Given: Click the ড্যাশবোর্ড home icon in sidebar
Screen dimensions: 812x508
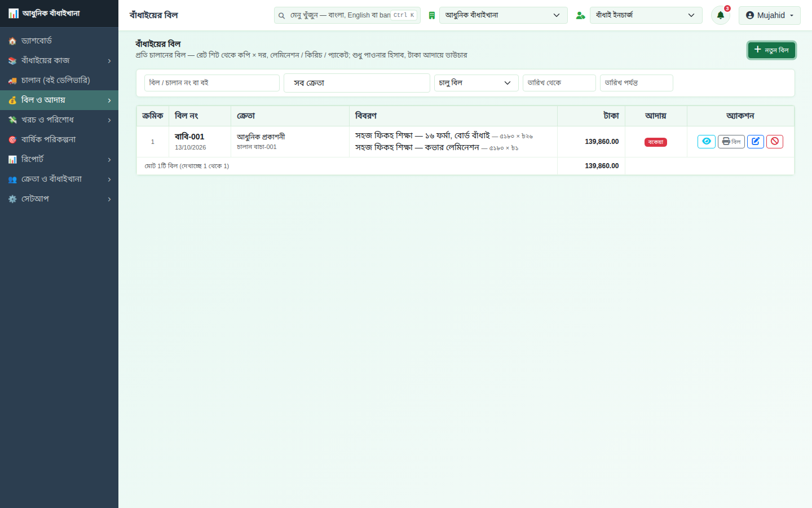Looking at the screenshot, I should [x=12, y=41].
